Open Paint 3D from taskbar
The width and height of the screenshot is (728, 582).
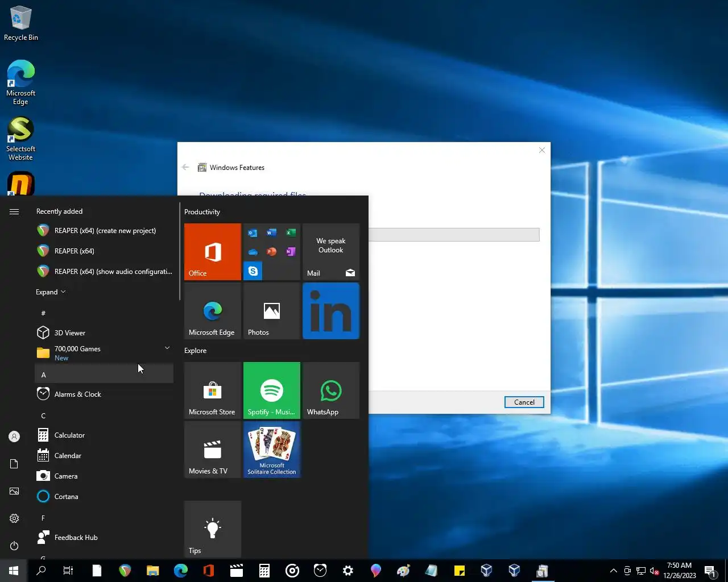[375, 571]
